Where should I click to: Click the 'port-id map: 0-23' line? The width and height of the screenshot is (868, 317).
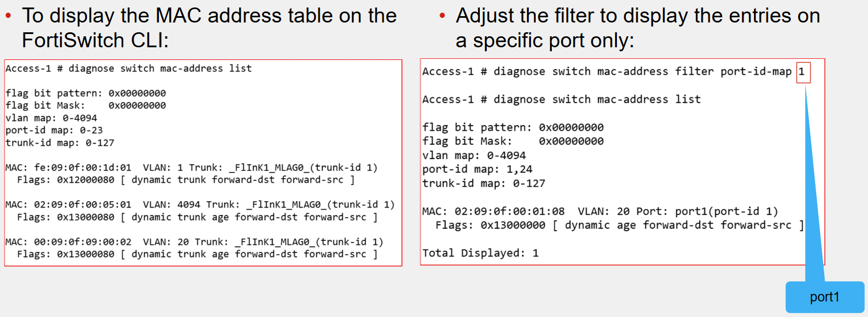click(54, 130)
